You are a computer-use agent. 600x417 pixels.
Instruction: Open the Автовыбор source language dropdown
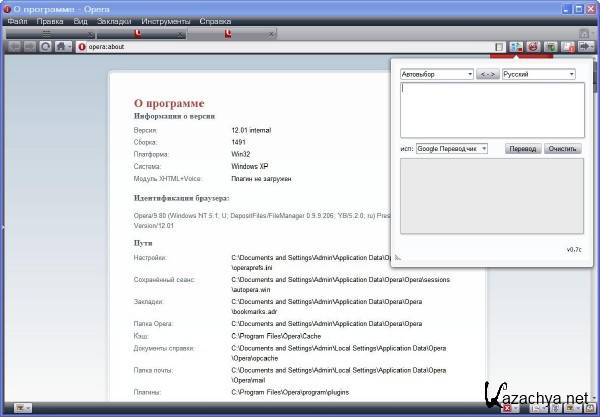(x=436, y=74)
